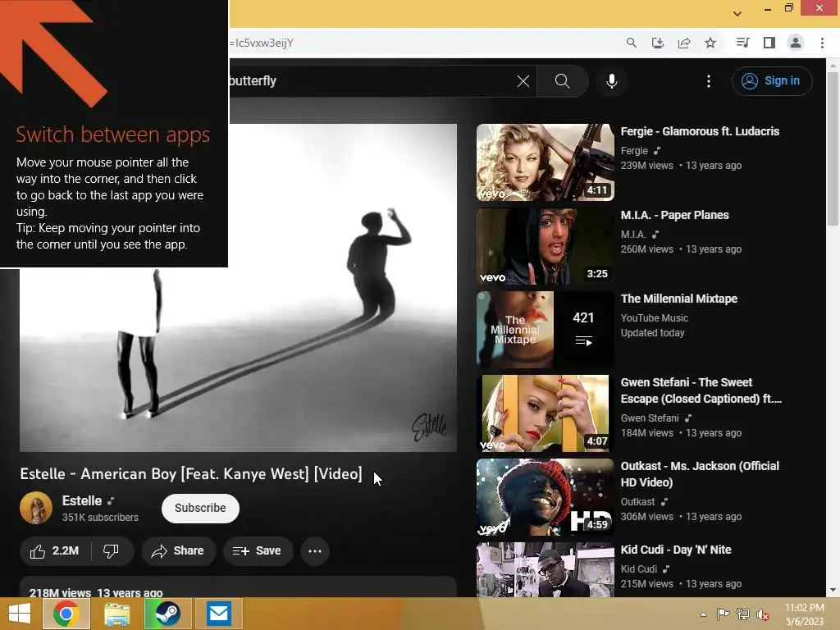
Task: Open File Explorer from taskbar
Action: (116, 614)
